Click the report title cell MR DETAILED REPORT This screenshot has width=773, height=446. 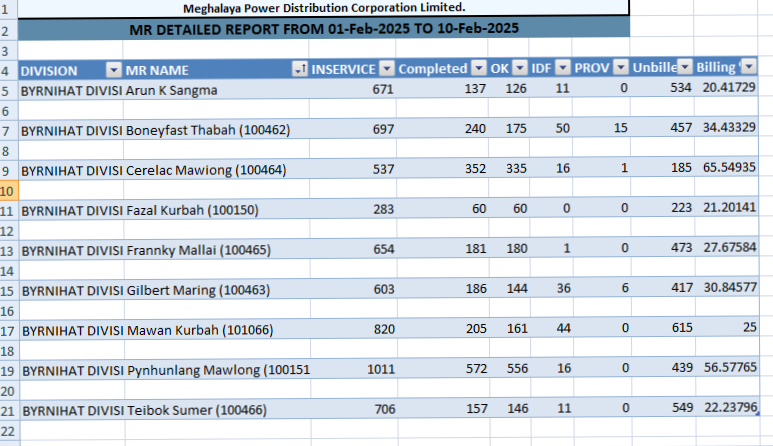[324, 29]
